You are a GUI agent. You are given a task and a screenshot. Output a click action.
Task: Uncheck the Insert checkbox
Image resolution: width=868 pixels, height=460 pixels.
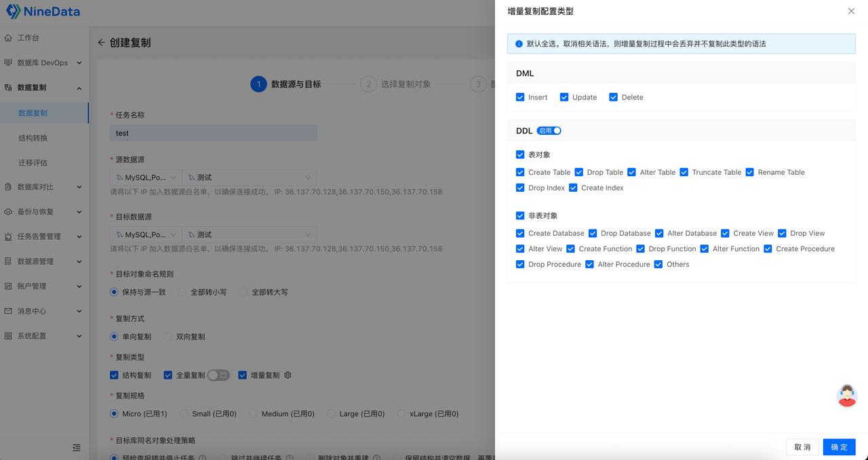click(520, 97)
